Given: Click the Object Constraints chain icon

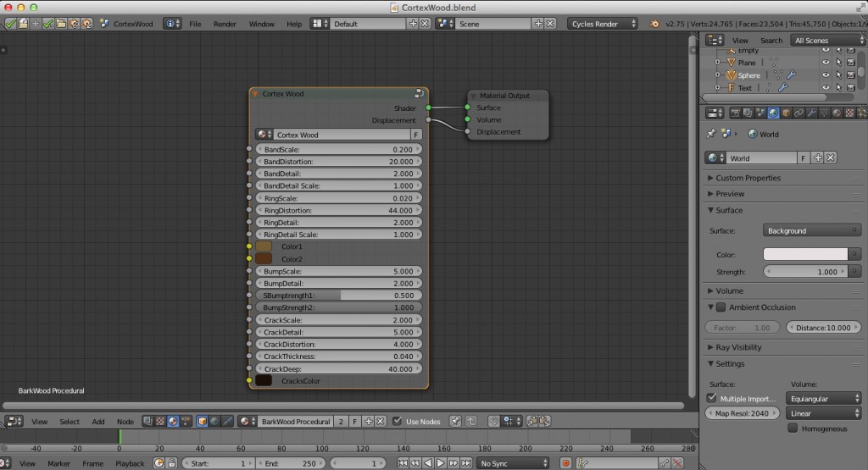Looking at the screenshot, I should (x=798, y=113).
